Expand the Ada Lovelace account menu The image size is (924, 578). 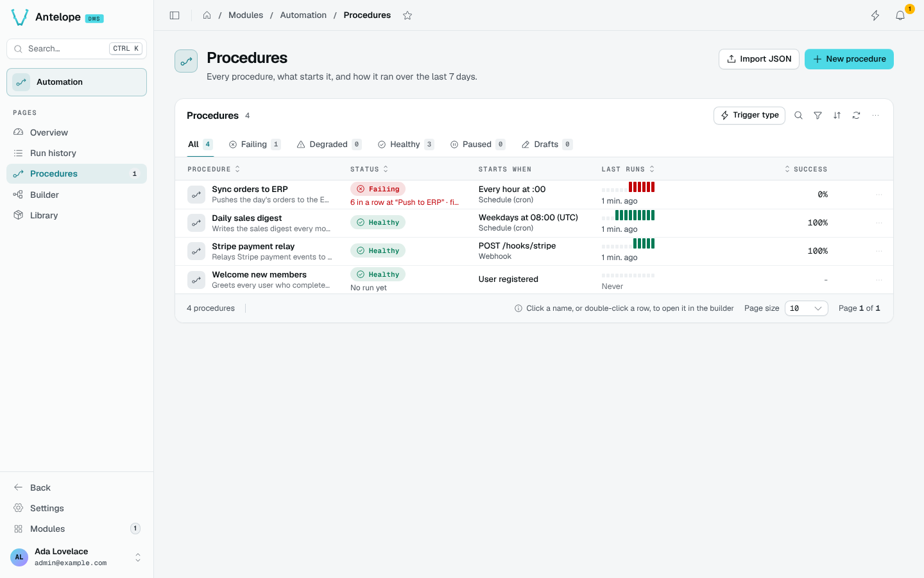point(76,557)
